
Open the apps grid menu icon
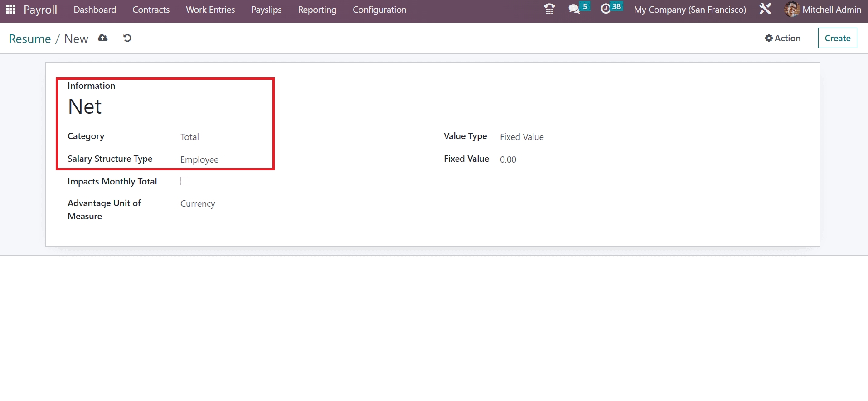click(x=10, y=10)
